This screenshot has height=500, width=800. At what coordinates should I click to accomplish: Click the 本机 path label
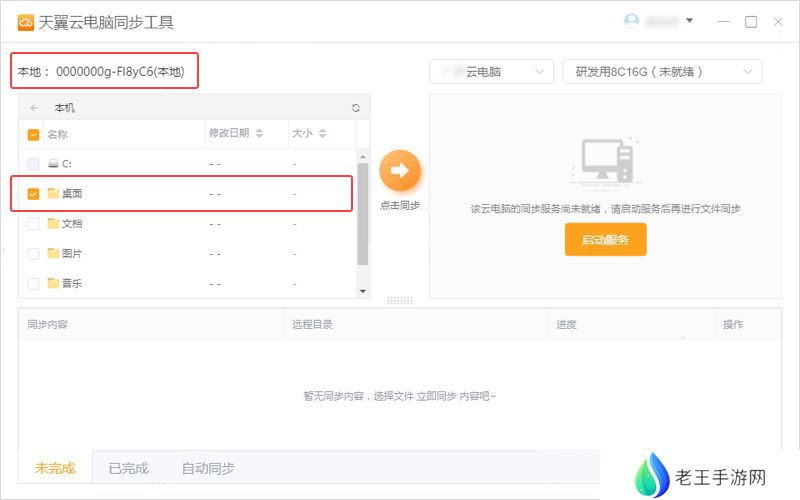pos(64,108)
